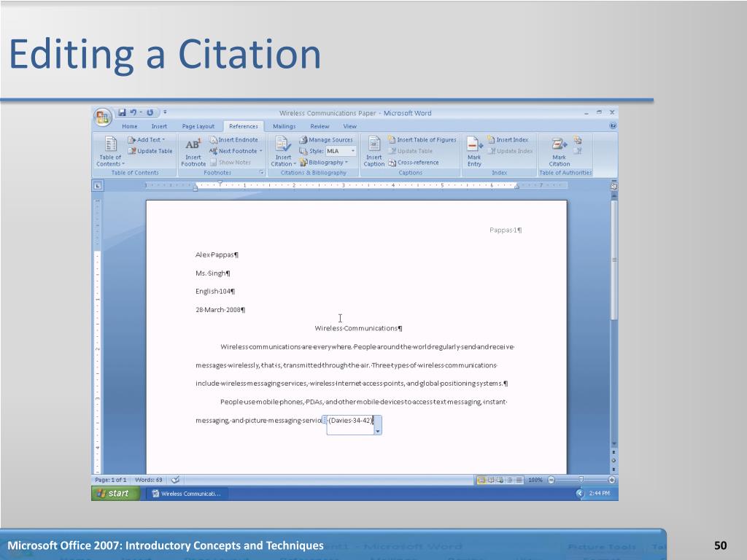Open the round Office Button menu
This screenshot has height=560, width=747.
pos(102,117)
